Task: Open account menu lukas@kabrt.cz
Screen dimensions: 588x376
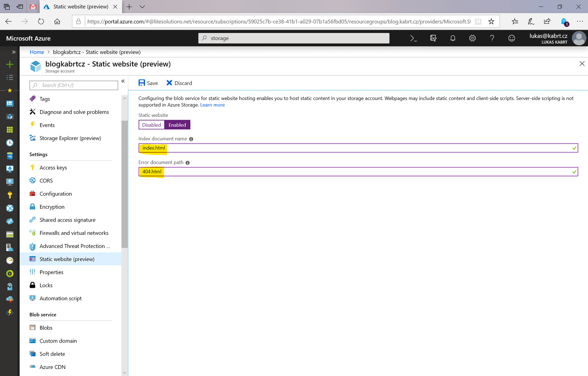Action: (x=557, y=38)
